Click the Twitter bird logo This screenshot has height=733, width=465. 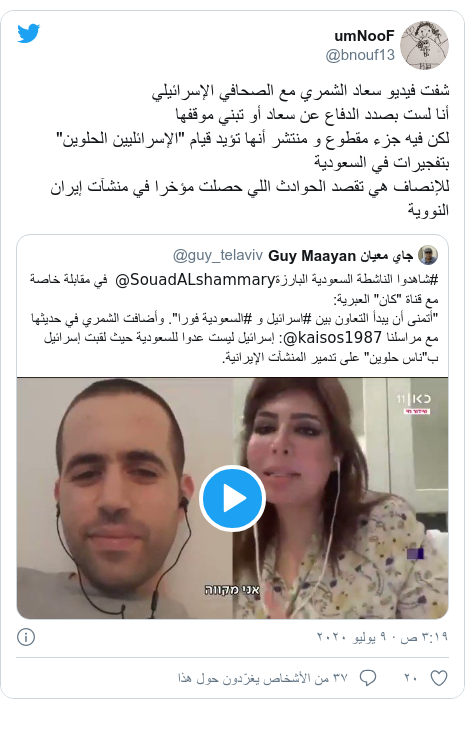[29, 34]
